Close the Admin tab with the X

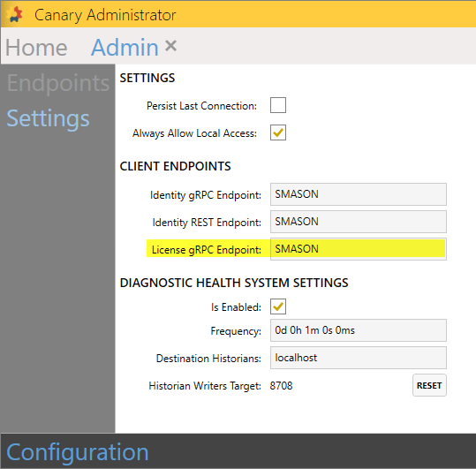click(170, 46)
